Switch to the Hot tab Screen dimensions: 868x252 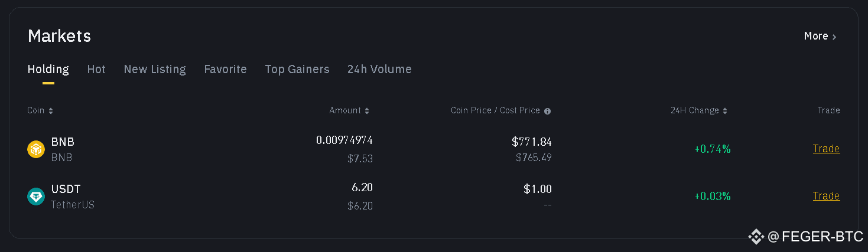pos(96,69)
